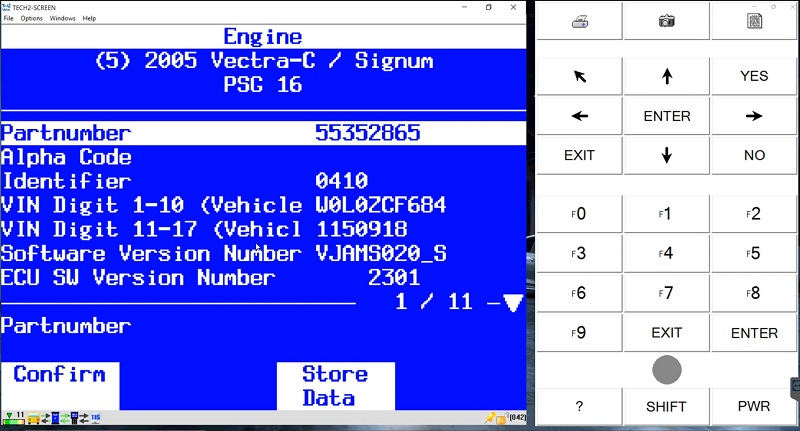Click the Confirm soft key
800x431 pixels.
point(59,375)
